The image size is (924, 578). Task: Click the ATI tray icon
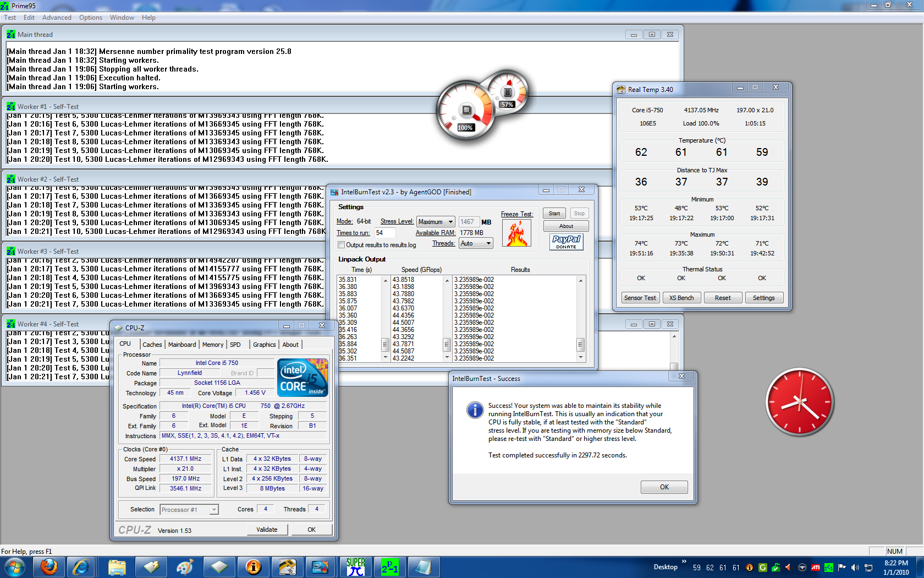point(816,568)
